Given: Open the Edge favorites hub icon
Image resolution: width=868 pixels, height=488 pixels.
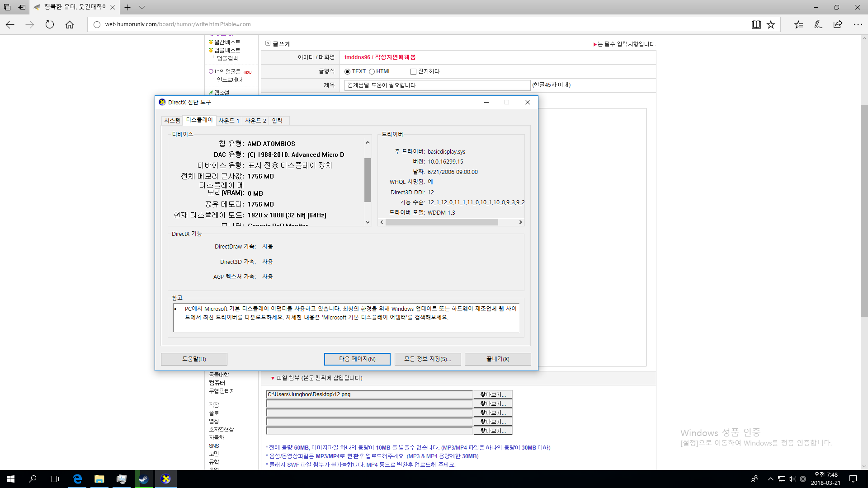Looking at the screenshot, I should pyautogui.click(x=798, y=24).
